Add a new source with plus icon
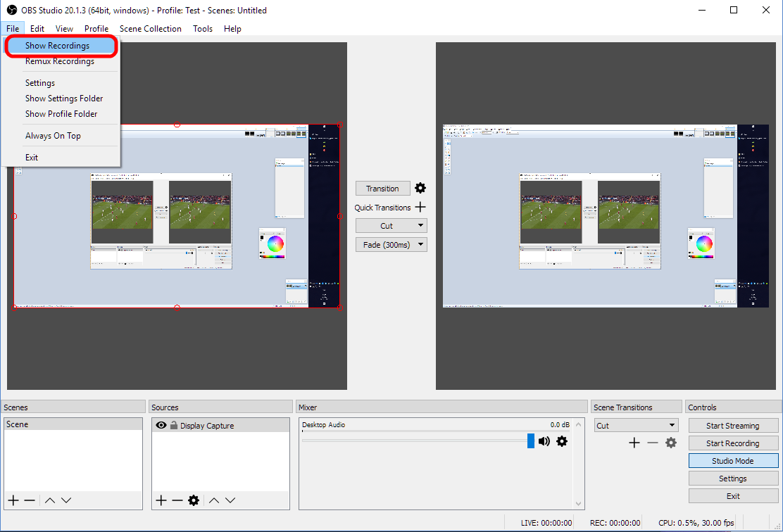This screenshot has height=532, width=783. [161, 500]
